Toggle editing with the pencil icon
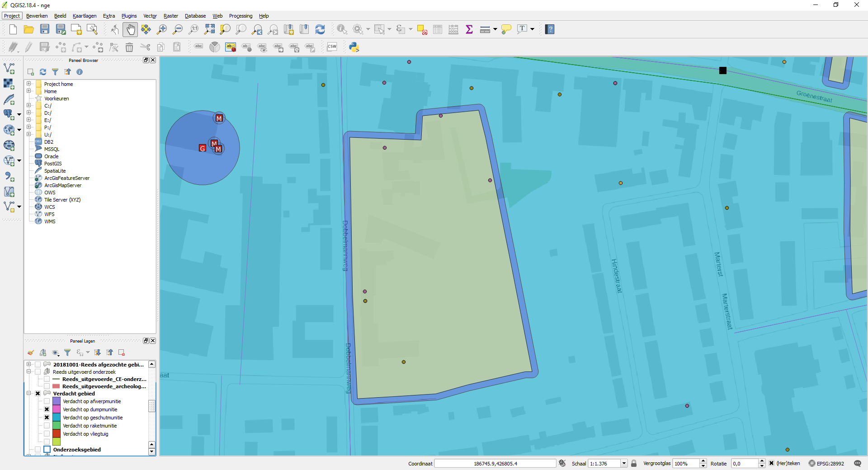This screenshot has width=868, height=470. click(28, 47)
